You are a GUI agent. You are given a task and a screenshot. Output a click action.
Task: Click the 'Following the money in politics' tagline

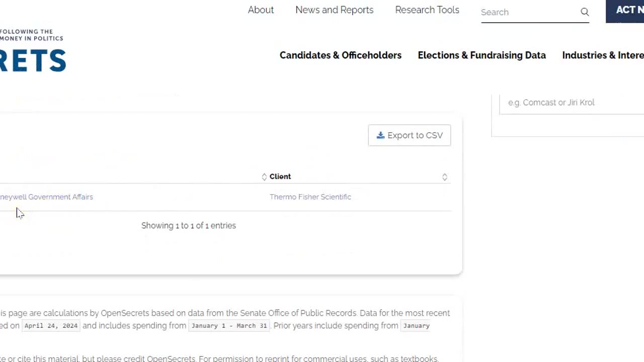pyautogui.click(x=32, y=35)
